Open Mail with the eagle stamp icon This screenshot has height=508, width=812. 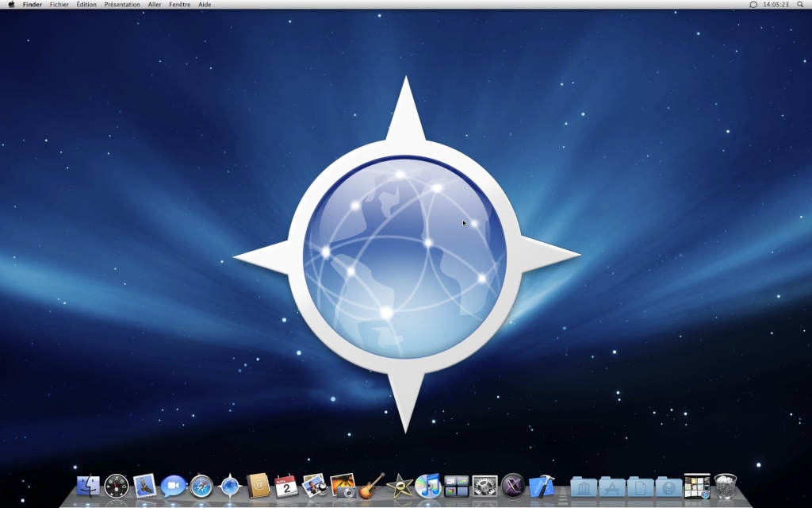click(x=144, y=487)
